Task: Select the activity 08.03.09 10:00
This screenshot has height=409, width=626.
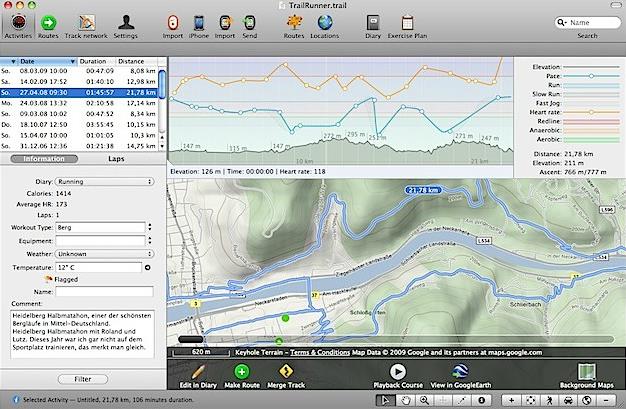Action: (x=79, y=71)
